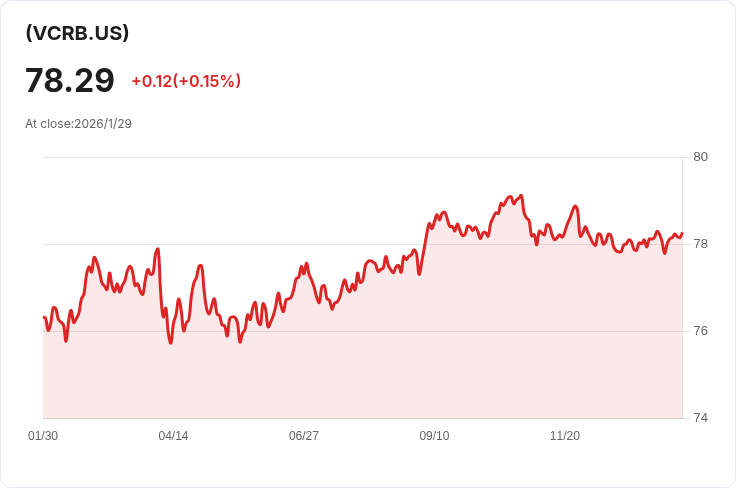This screenshot has height=488, width=736.
Task: Click the VCRB.US ticker symbol title
Action: 77,33
